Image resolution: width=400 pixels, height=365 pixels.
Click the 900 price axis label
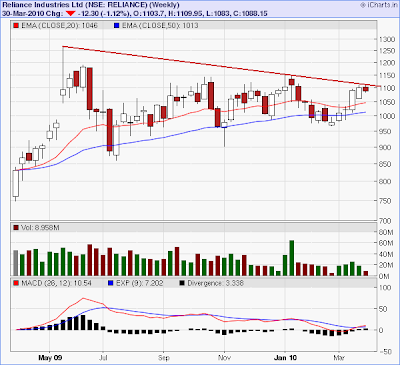385,147
